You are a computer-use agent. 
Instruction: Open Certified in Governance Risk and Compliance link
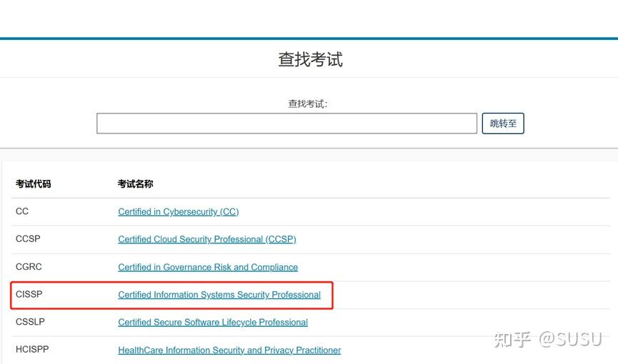point(208,267)
